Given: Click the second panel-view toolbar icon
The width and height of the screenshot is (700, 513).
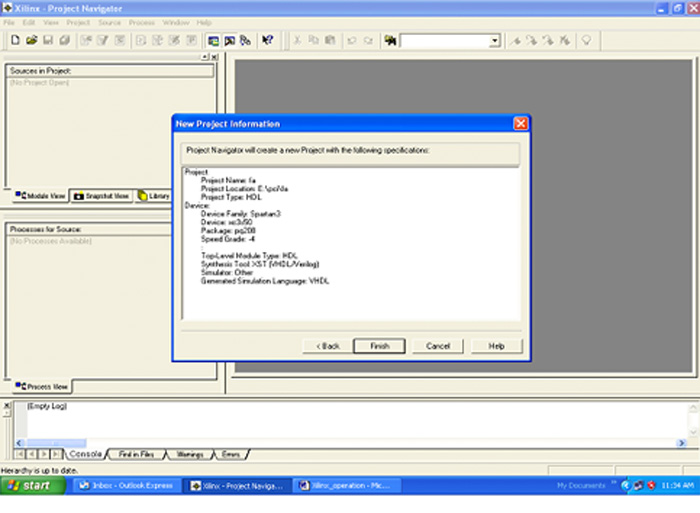Looking at the screenshot, I should [229, 41].
